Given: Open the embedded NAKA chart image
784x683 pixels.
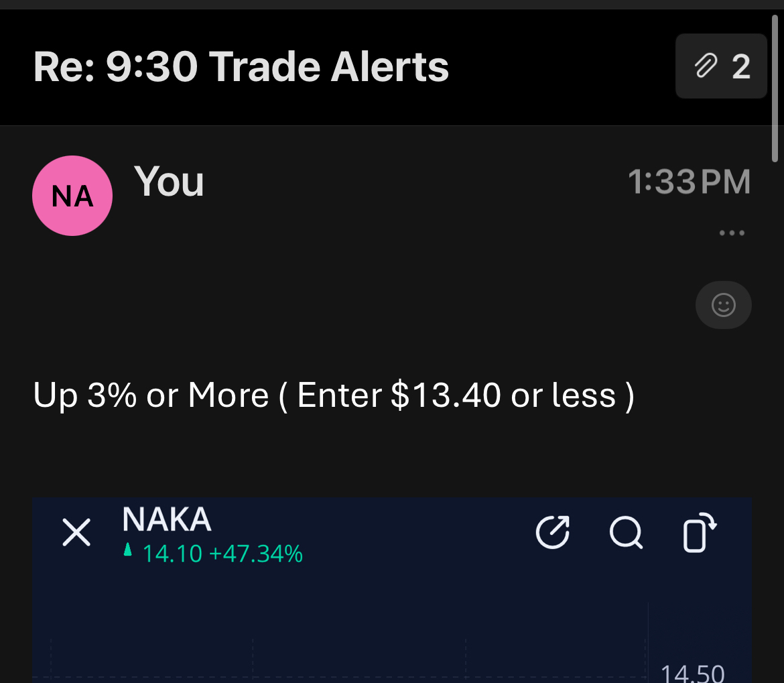Looking at the screenshot, I should 392,590.
